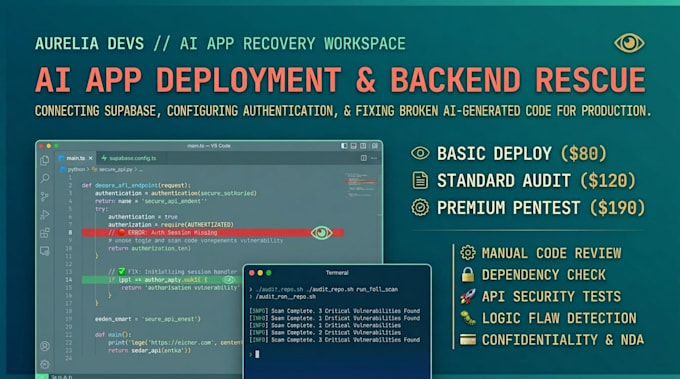Screen dimensions: 680x379
Task: Click the green checkmark on FIX comment line
Action: click(122, 271)
